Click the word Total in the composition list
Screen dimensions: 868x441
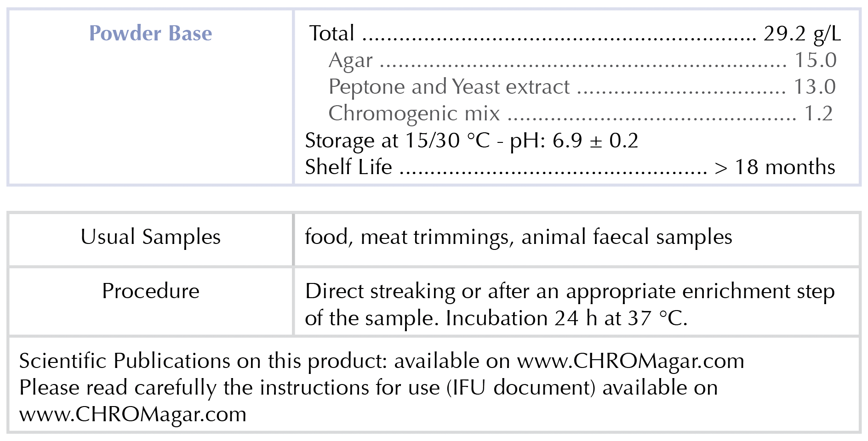coord(331,34)
